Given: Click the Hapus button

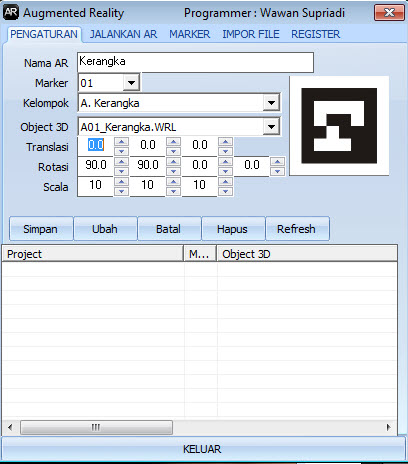Looking at the screenshot, I should (233, 229).
